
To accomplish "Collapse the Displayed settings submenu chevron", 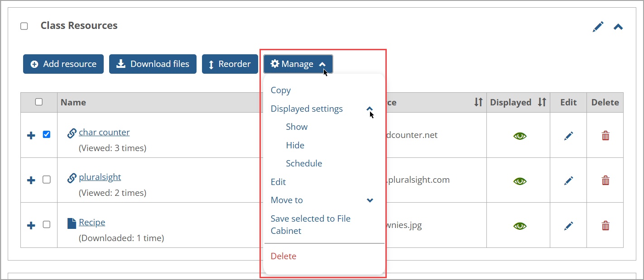I will point(370,109).
